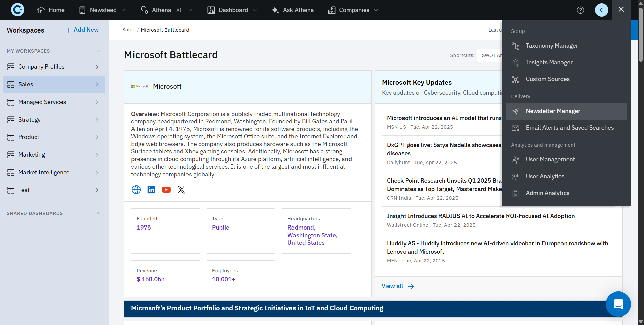Collapse the My Workspaces section
Image resolution: width=644 pixels, height=325 pixels.
98,51
